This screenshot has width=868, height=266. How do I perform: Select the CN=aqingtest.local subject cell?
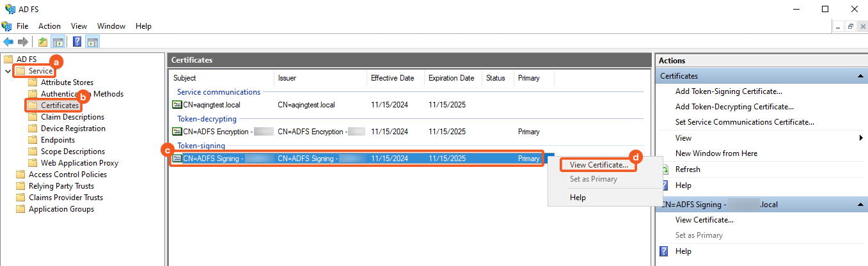pos(212,104)
